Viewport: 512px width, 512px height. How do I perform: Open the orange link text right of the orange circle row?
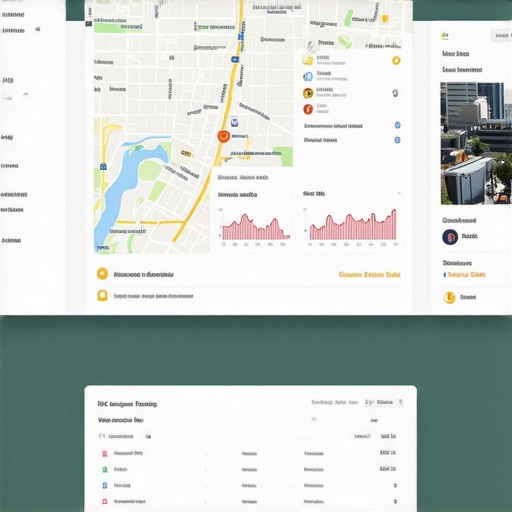[x=369, y=275]
